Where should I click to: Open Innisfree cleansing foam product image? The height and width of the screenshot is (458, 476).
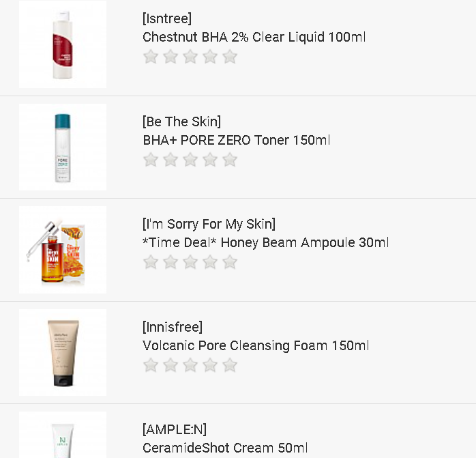pos(63,353)
